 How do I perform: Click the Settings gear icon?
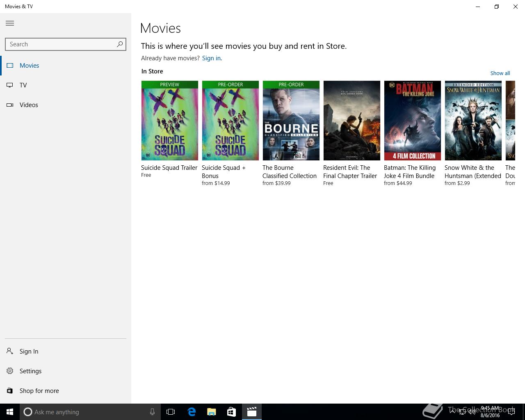pyautogui.click(x=10, y=371)
